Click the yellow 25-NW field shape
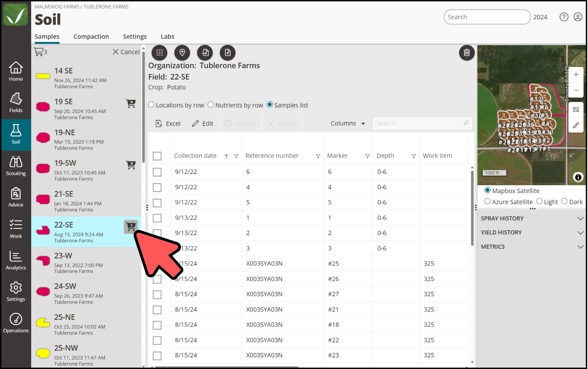 pyautogui.click(x=43, y=353)
